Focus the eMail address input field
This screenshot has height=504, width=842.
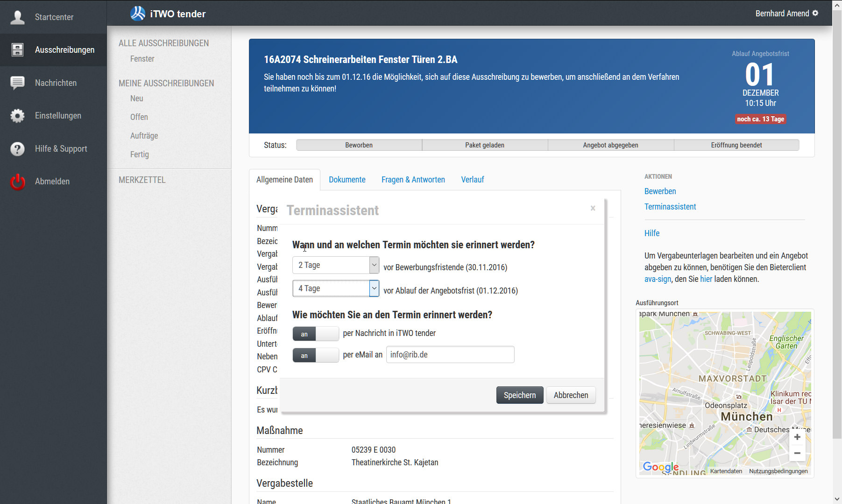pyautogui.click(x=450, y=355)
